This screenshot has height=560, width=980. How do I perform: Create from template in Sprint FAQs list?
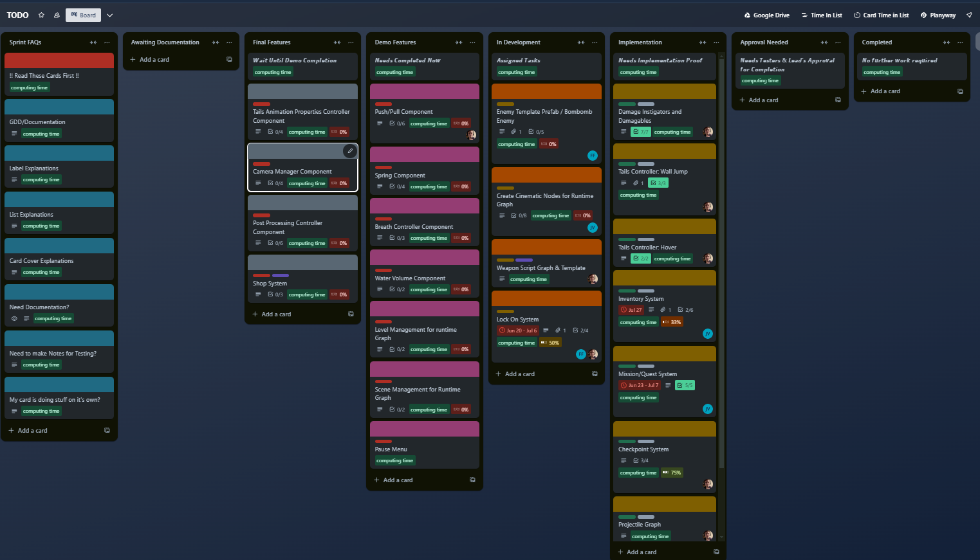[x=107, y=430]
